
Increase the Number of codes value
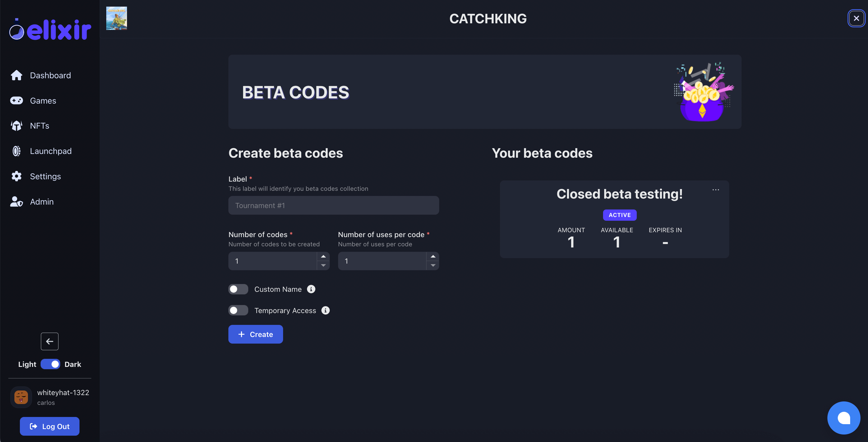[x=323, y=256]
